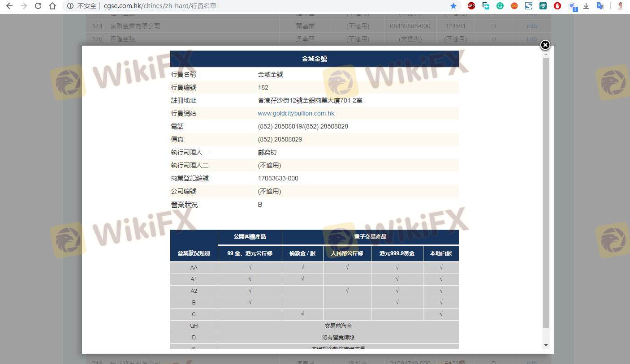Click info link for row 174

pyautogui.click(x=532, y=26)
